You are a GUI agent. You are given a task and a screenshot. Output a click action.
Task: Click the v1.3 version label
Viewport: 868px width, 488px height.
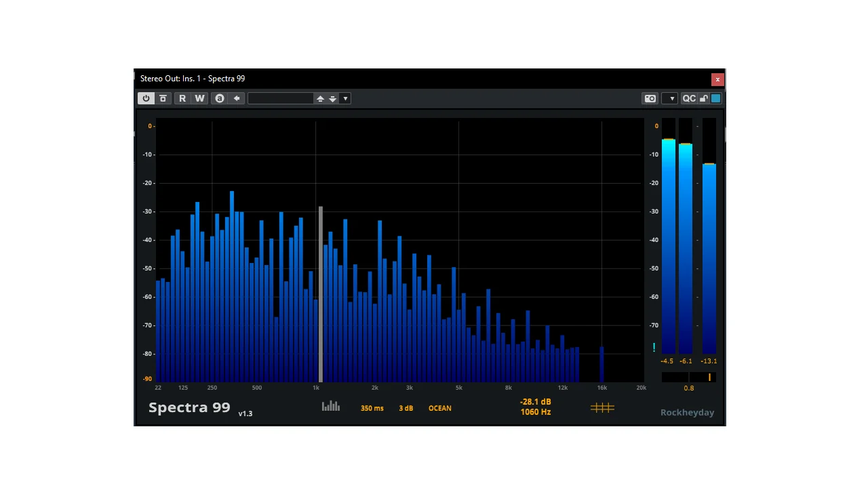tap(245, 413)
